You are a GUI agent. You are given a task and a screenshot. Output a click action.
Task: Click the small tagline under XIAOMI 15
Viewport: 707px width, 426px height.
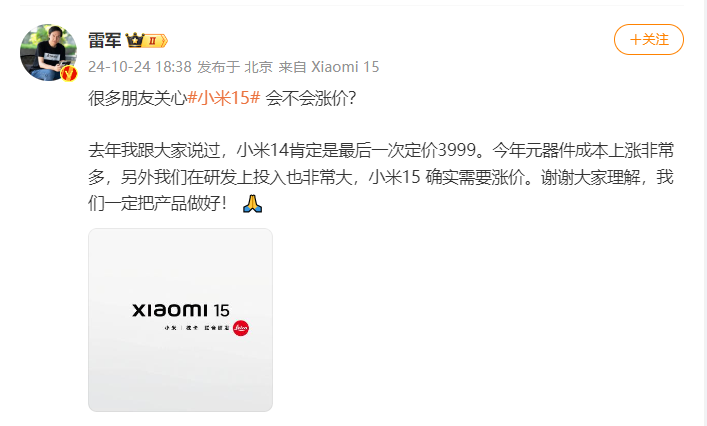[x=197, y=328]
